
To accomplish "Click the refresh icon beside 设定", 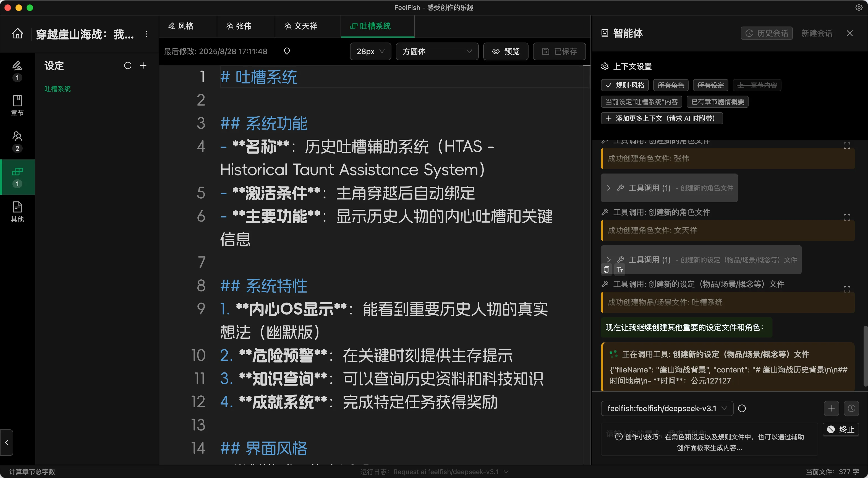I will pyautogui.click(x=127, y=65).
